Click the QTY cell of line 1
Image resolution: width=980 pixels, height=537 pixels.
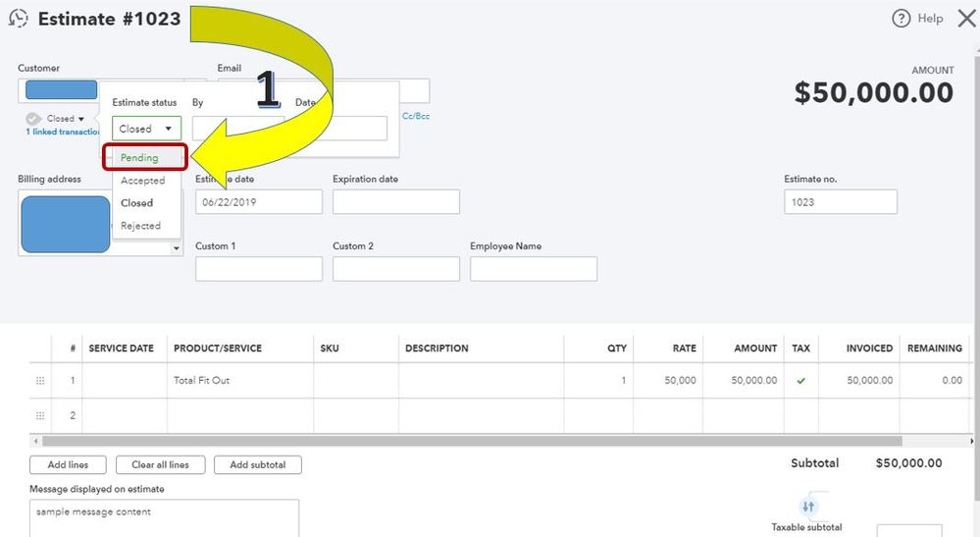(x=598, y=380)
